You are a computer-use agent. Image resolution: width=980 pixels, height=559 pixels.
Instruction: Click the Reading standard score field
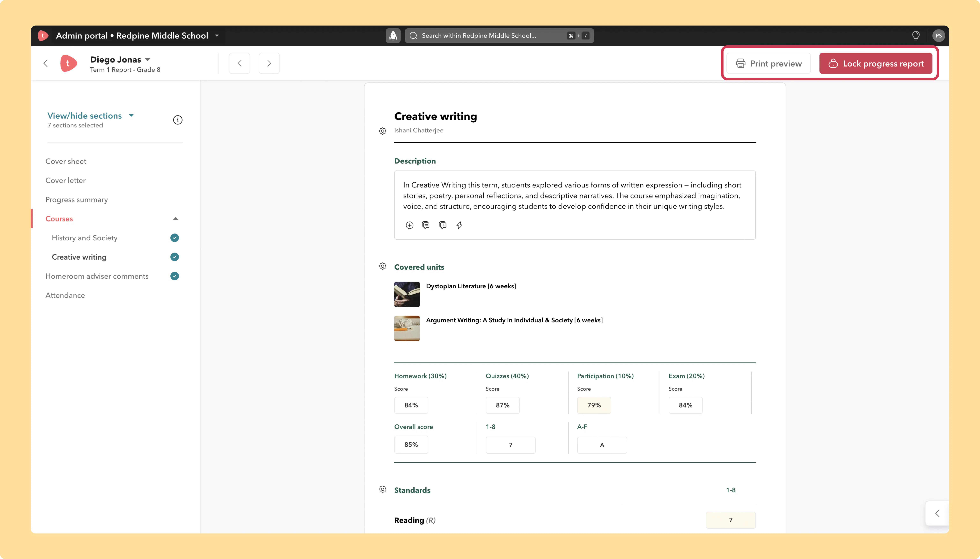point(731,520)
